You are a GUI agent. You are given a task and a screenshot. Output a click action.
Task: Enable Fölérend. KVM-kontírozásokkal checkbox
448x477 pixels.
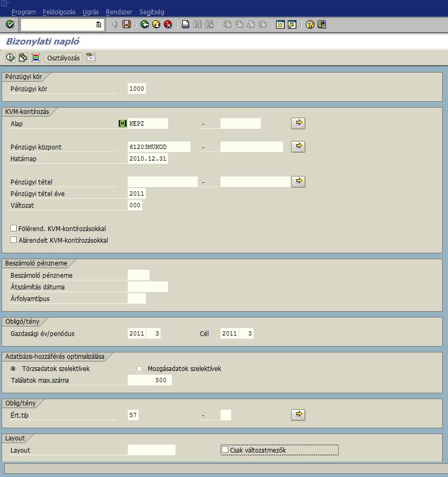click(x=13, y=228)
